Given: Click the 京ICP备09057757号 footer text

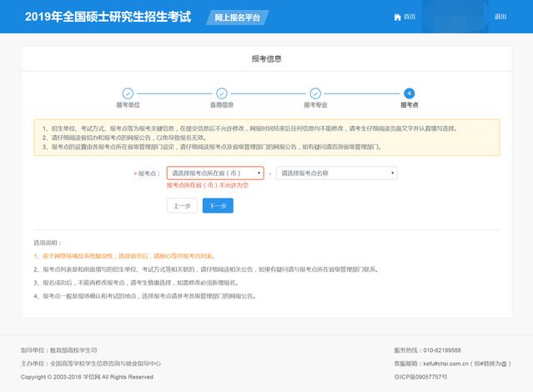Looking at the screenshot, I should coord(426,377).
